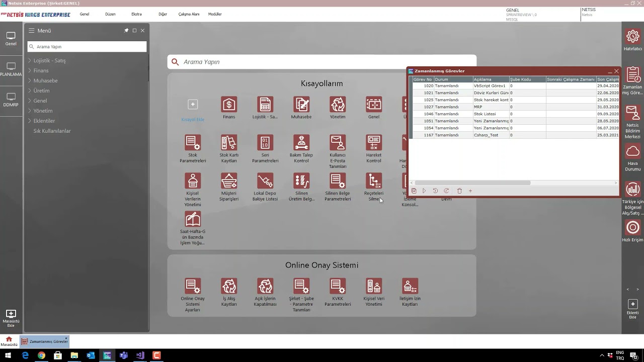Expand the Yönetim tree node in Menü

[30, 111]
